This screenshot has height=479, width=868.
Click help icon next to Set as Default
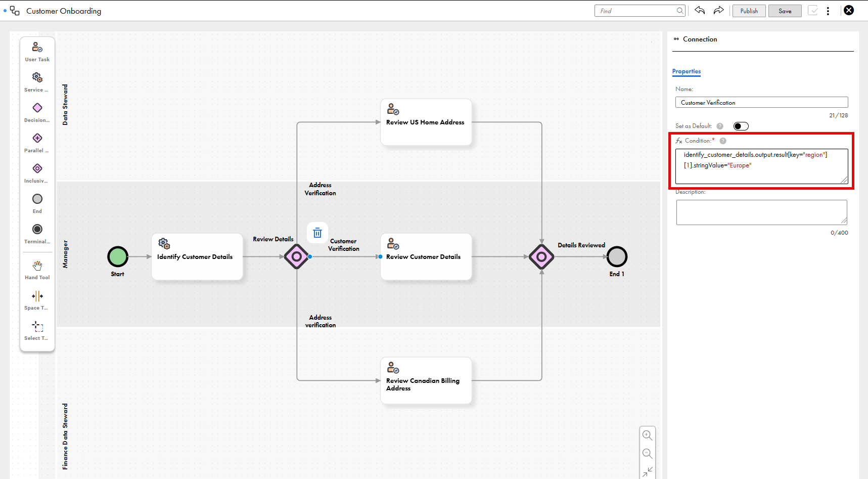click(x=720, y=126)
